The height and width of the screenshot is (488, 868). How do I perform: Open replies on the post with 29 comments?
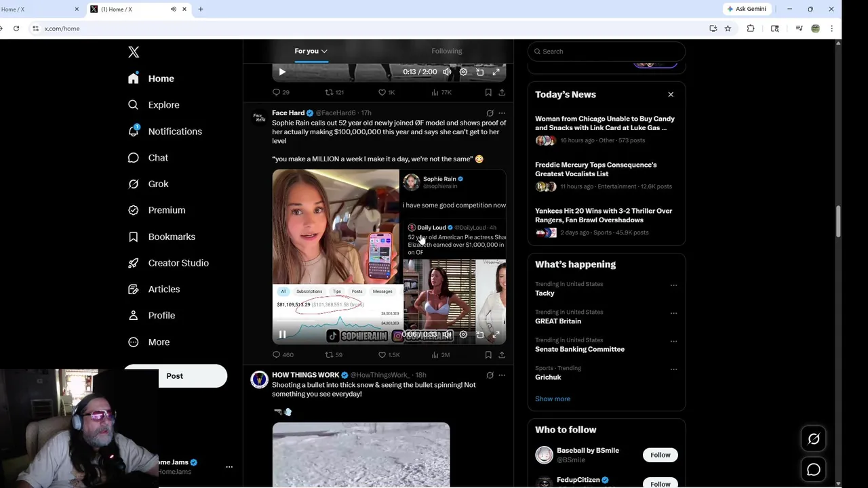pos(281,92)
